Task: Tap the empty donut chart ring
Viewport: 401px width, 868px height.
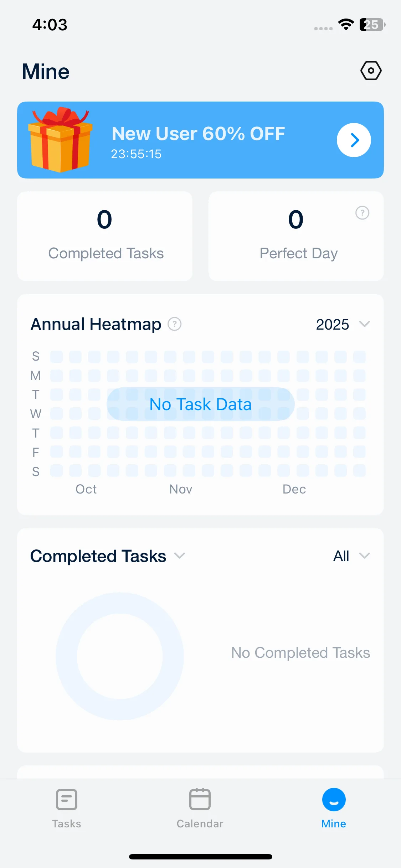Action: [66, 656]
